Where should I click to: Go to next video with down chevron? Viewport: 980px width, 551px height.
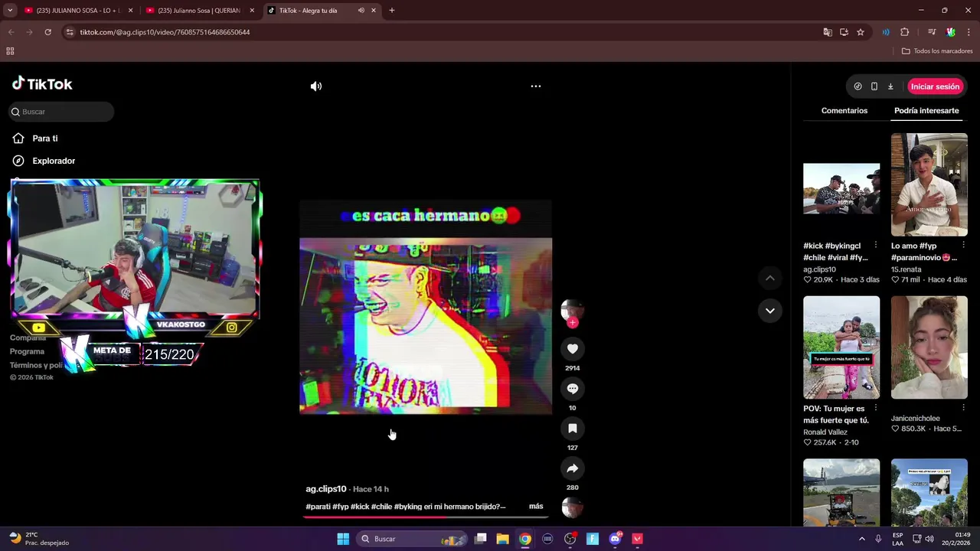click(769, 311)
